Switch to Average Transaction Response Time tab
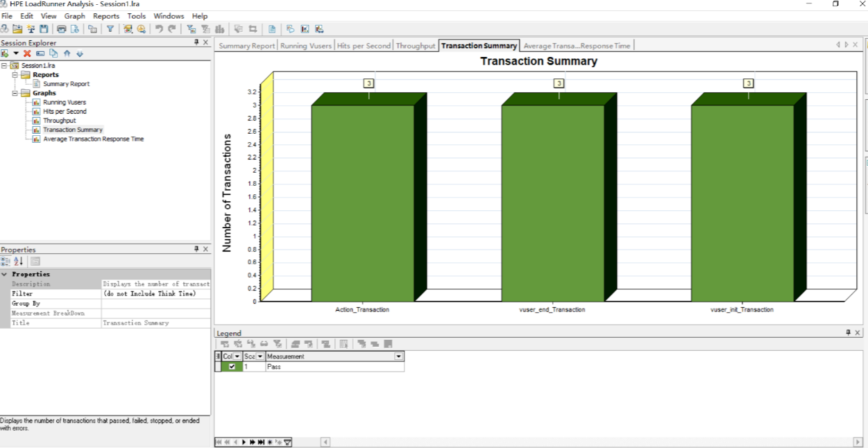 (x=577, y=46)
